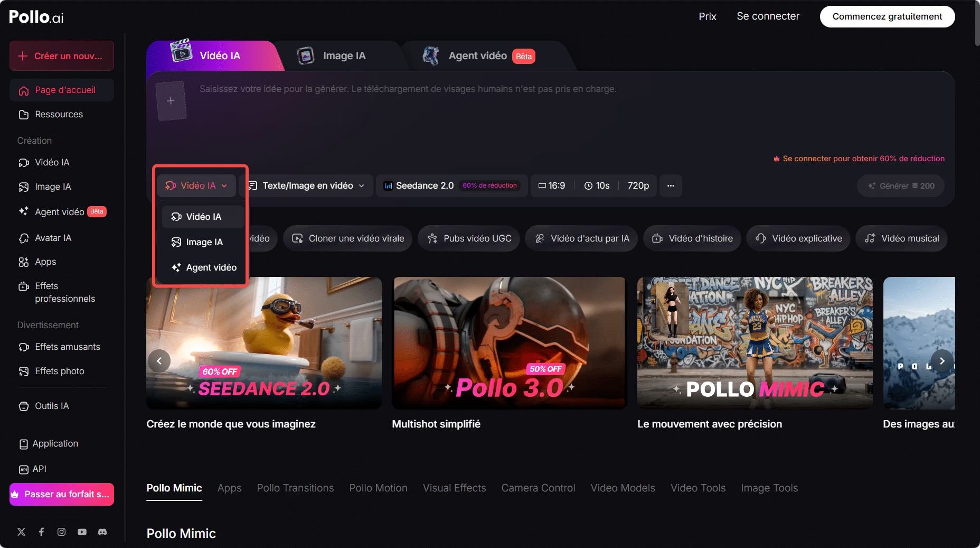This screenshot has height=548, width=980.
Task: Switch to the Video Models tab
Action: coord(623,488)
